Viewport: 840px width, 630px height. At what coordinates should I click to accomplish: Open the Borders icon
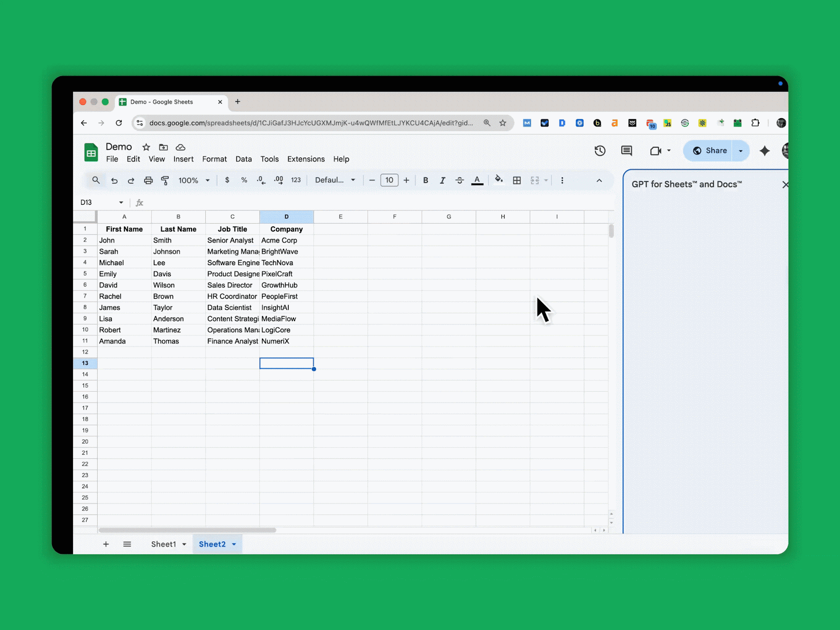coord(517,180)
